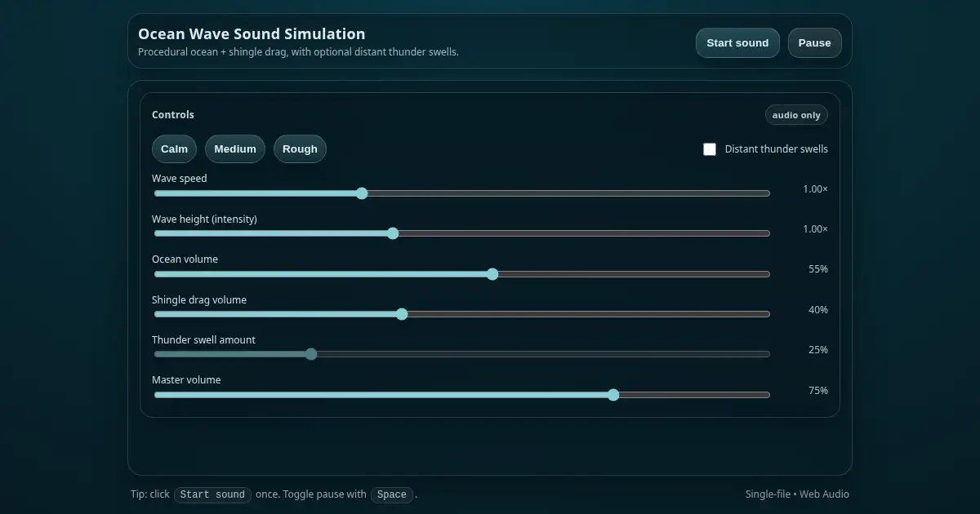Click the Start sound code hint in tip
This screenshot has width=980, height=514.
coord(212,494)
